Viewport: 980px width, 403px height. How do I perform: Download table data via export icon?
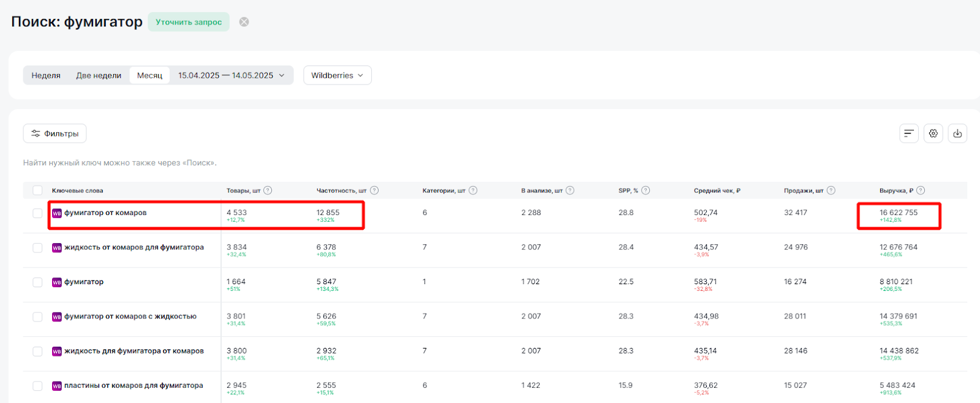957,134
